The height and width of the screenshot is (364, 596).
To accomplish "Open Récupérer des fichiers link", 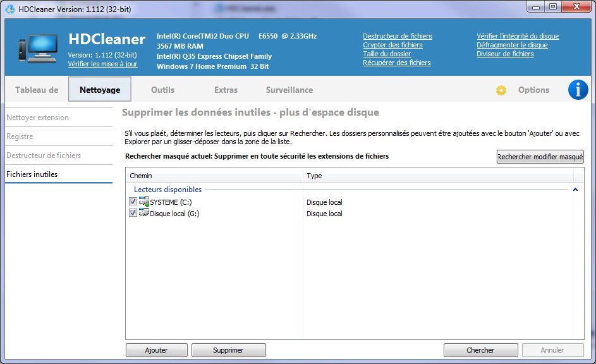I will [x=397, y=63].
